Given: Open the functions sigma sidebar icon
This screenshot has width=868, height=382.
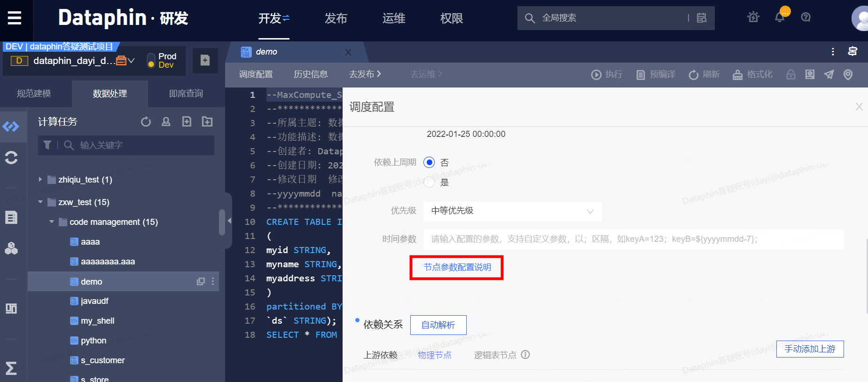Looking at the screenshot, I should pos(11,368).
